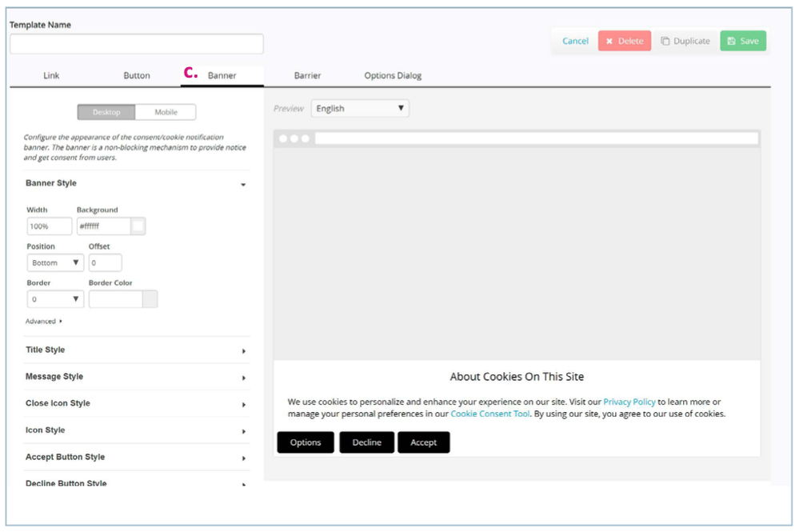Viewport: 799px width, 532px height.
Task: Click the Accept button in banner preview
Action: [x=423, y=442]
